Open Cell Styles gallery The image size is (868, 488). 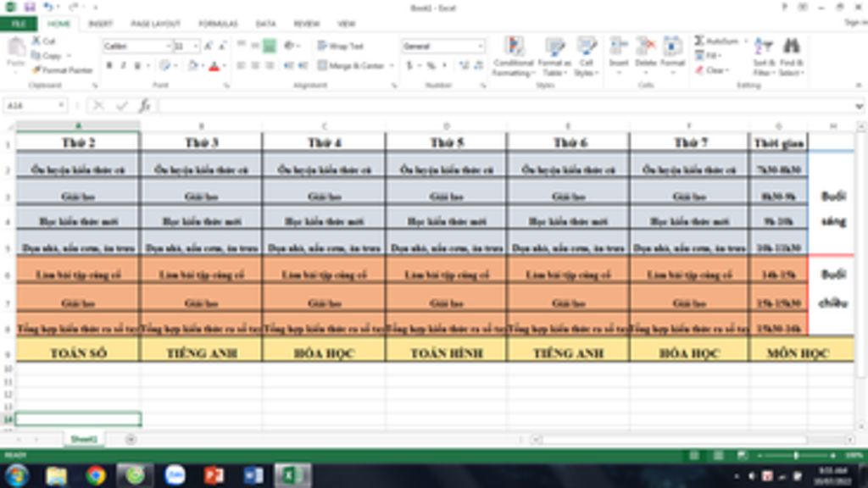[x=587, y=57]
